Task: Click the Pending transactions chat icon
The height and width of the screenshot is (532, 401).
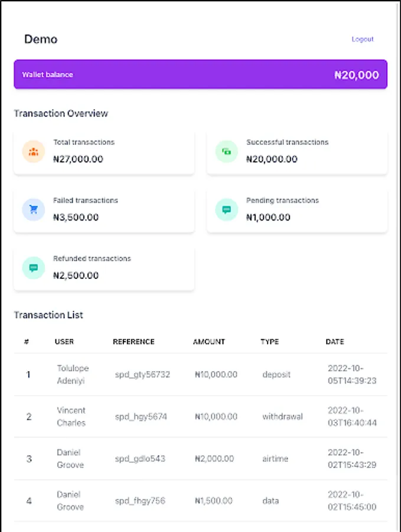Action: (227, 209)
